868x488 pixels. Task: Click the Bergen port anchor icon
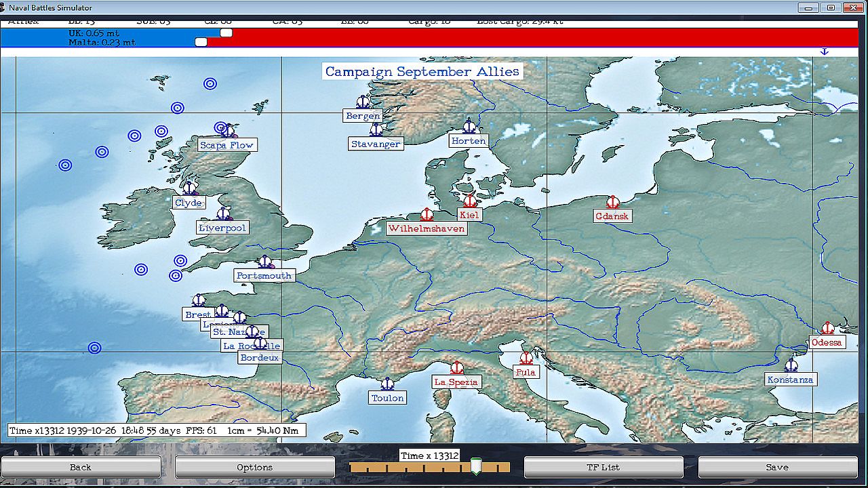coord(363,102)
